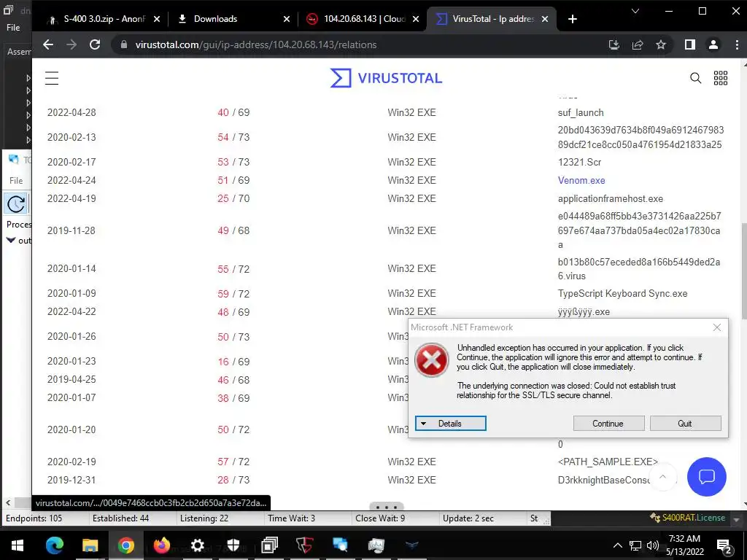
Task: Close the Downloads tab
Action: [286, 19]
